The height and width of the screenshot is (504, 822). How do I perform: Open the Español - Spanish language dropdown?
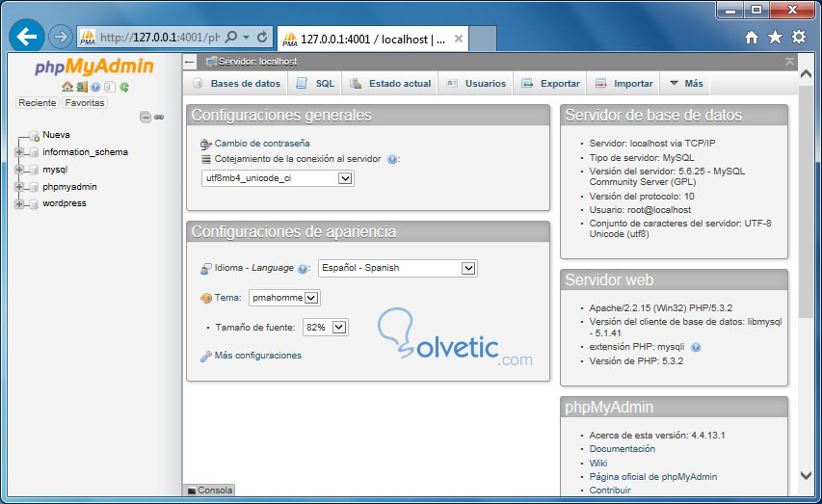[398, 268]
